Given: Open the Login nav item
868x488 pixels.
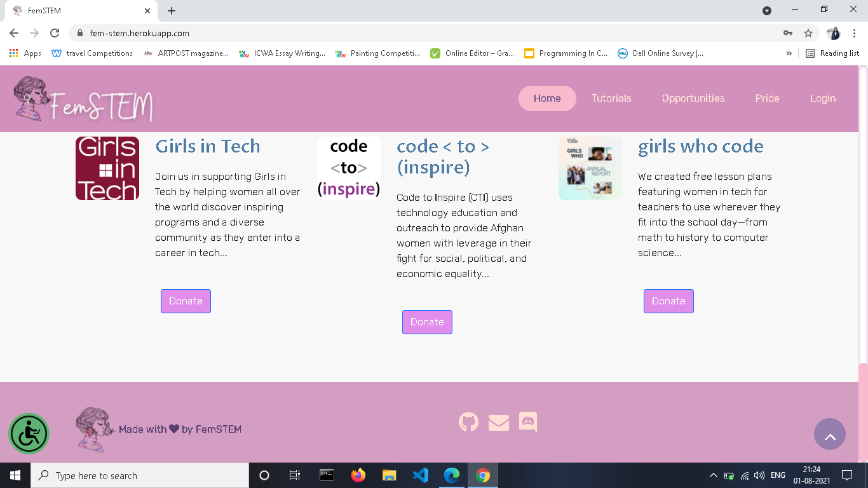Looking at the screenshot, I should [x=823, y=98].
